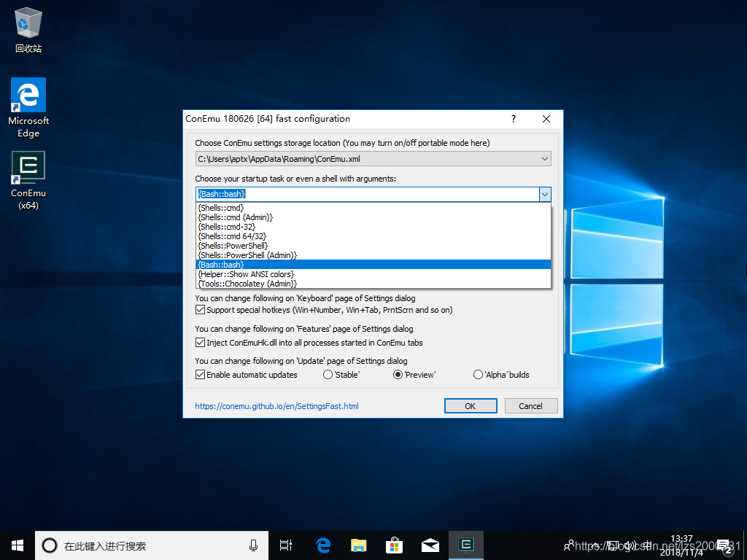Launch Edge from the taskbar
747x560 pixels.
pos(323,545)
